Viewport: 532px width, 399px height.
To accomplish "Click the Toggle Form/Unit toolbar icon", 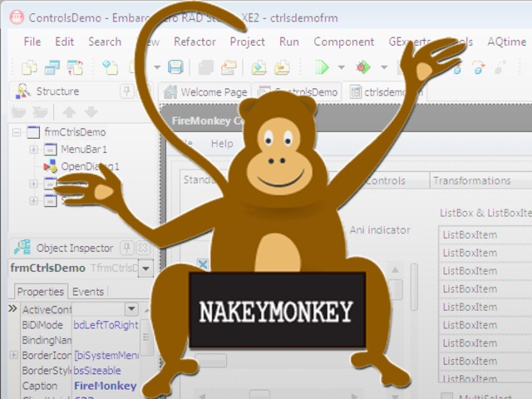I will (76, 67).
